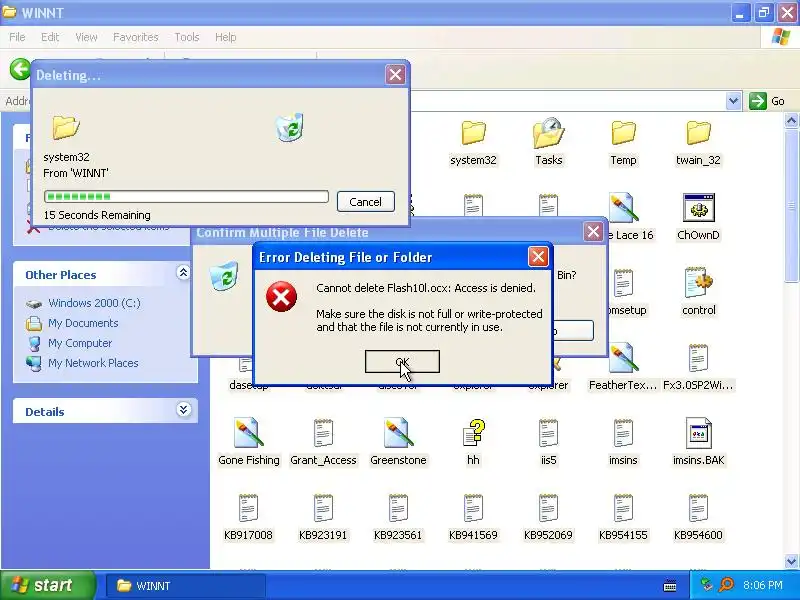This screenshot has height=600, width=800.
Task: Close the Error Deleting File or Folder dialog
Action: (538, 257)
